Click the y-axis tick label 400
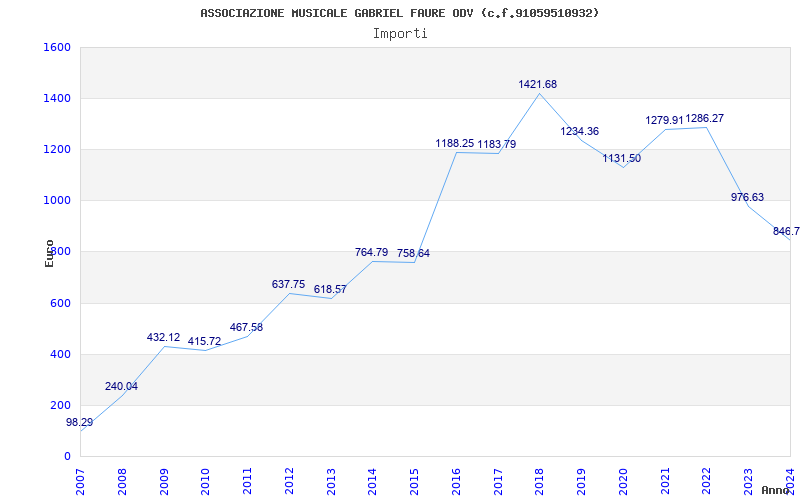This screenshot has width=800, height=500. (60, 355)
